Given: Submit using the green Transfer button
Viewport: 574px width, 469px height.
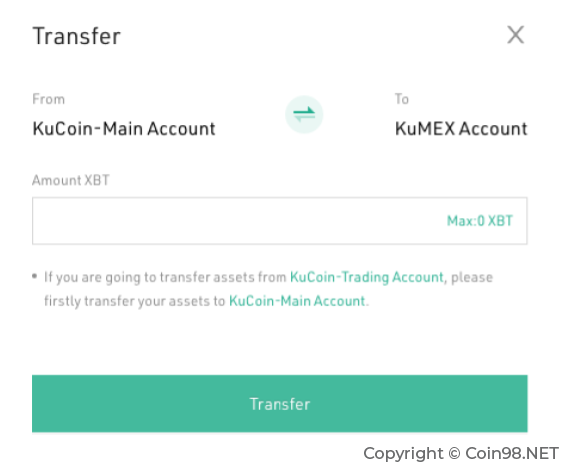Looking at the screenshot, I should coord(280,403).
